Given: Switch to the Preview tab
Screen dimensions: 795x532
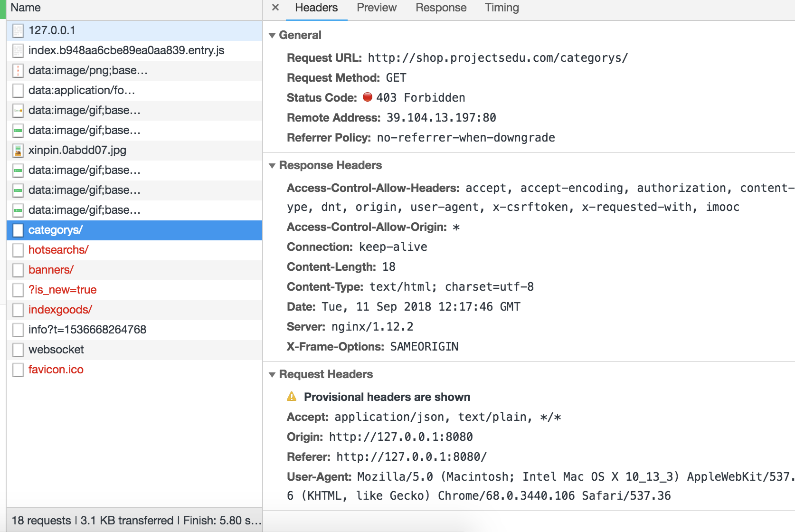Looking at the screenshot, I should [x=376, y=8].
